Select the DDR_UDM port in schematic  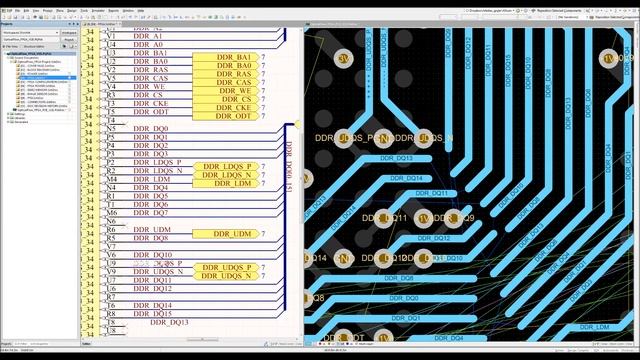pyautogui.click(x=226, y=234)
